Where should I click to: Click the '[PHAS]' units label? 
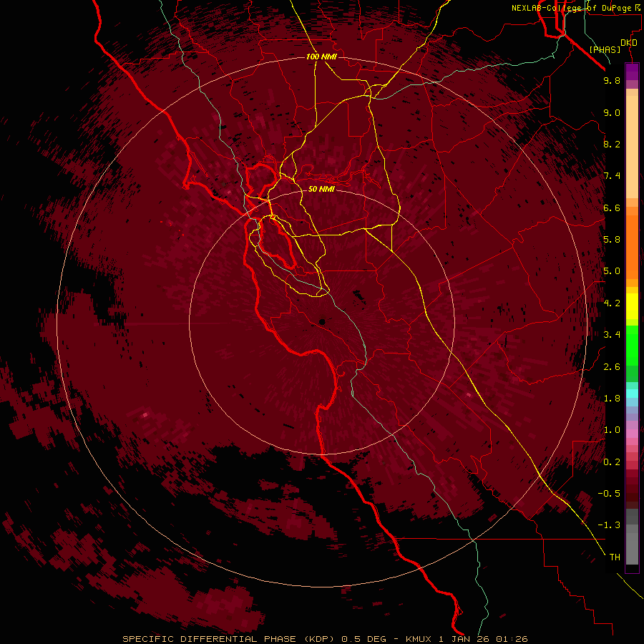pyautogui.click(x=605, y=50)
